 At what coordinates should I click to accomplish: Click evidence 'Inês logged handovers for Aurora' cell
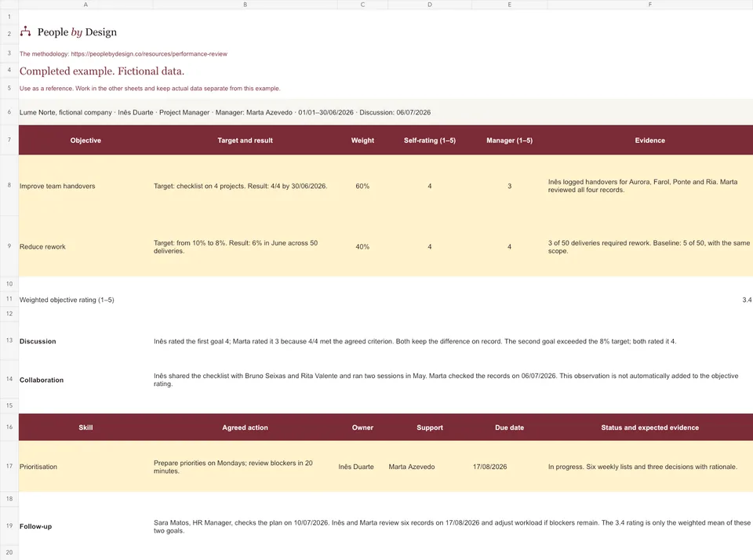(x=649, y=186)
